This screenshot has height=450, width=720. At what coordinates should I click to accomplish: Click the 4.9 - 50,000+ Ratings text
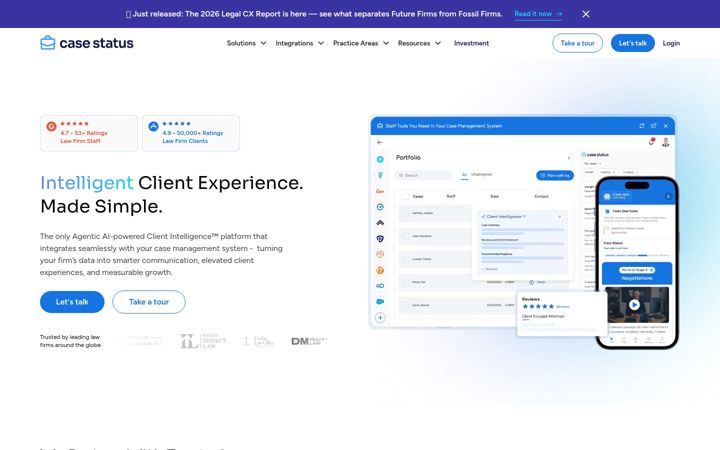192,133
